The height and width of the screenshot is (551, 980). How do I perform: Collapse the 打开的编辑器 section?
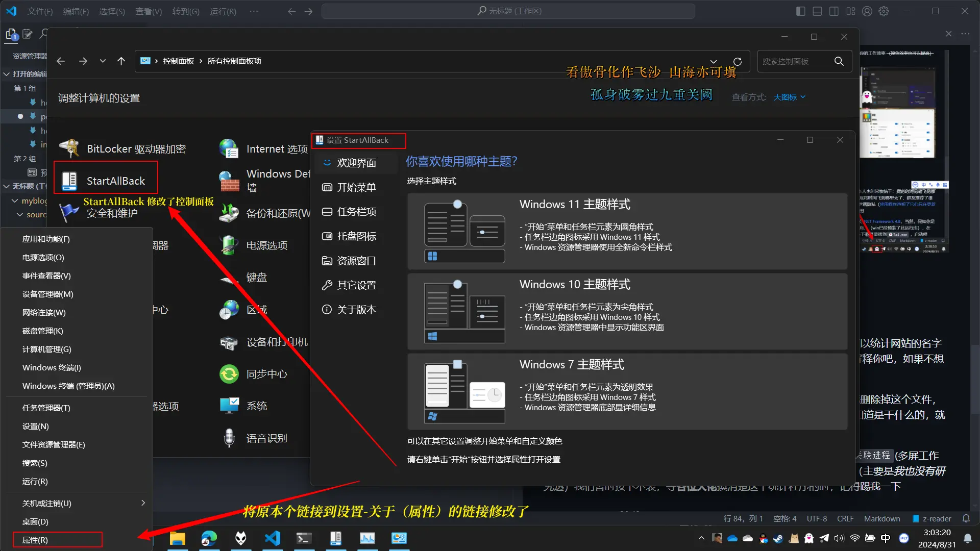pyautogui.click(x=7, y=74)
